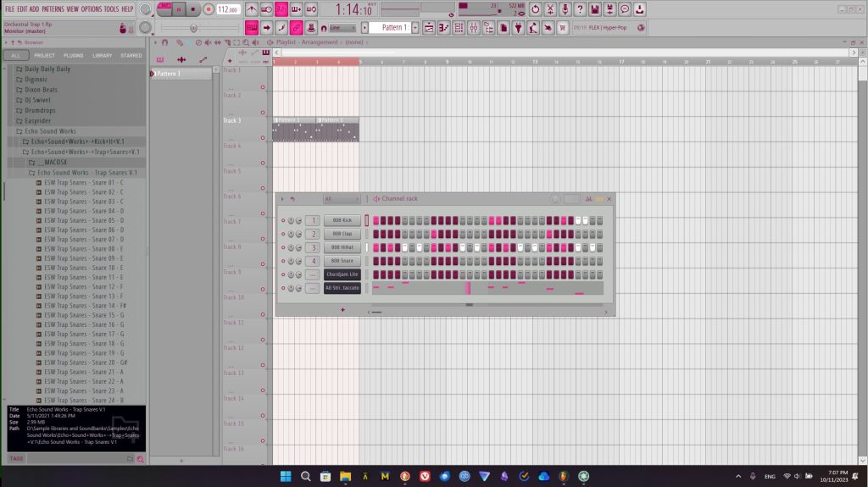Open the channel filter 'All' dropdown
The height and width of the screenshot is (487, 868).
point(342,199)
